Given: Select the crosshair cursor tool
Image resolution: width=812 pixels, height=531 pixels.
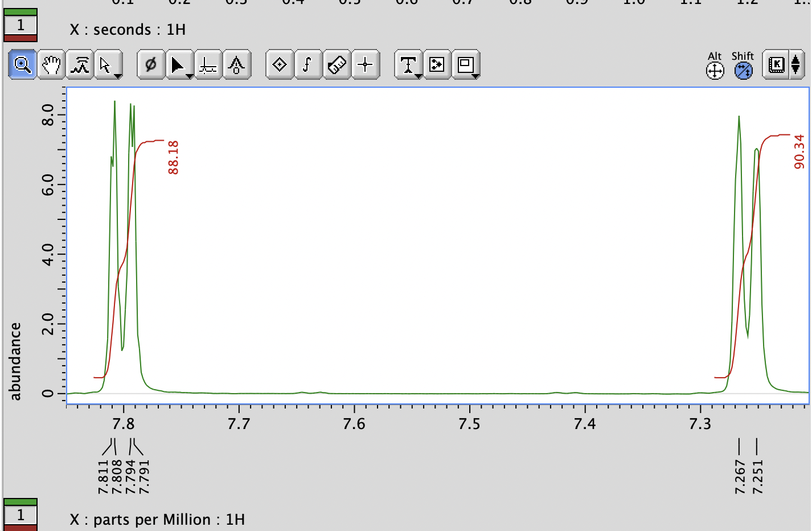Looking at the screenshot, I should [x=365, y=64].
